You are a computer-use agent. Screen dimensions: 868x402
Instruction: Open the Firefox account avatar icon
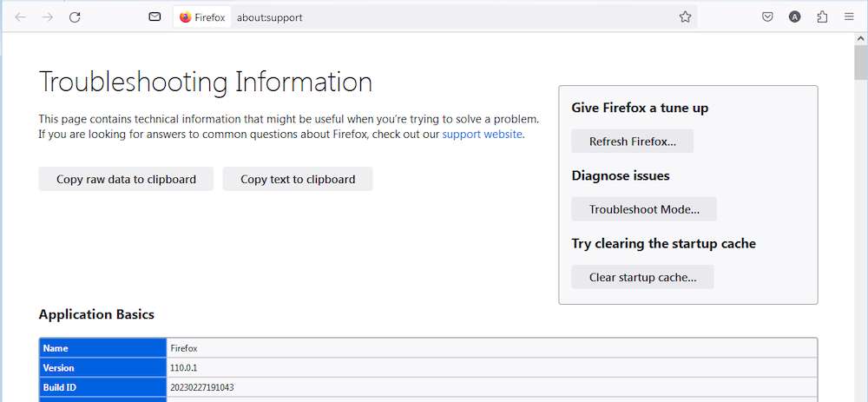[x=794, y=17]
